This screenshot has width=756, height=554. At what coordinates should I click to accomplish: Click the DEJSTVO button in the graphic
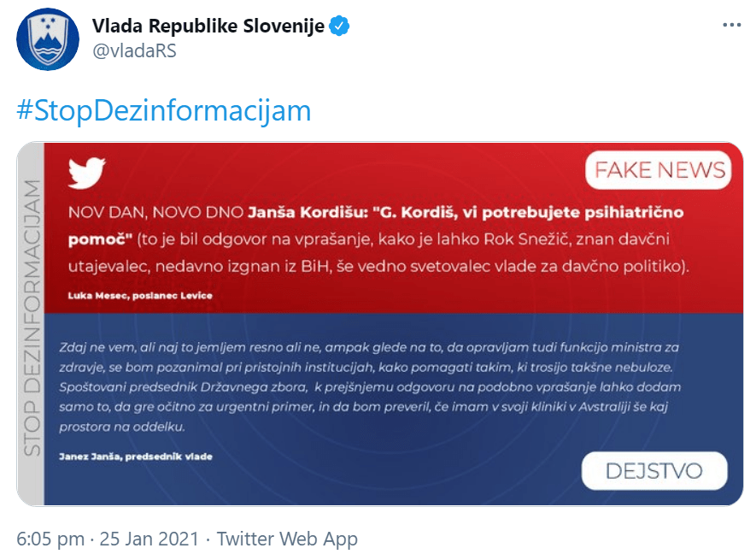click(x=653, y=471)
